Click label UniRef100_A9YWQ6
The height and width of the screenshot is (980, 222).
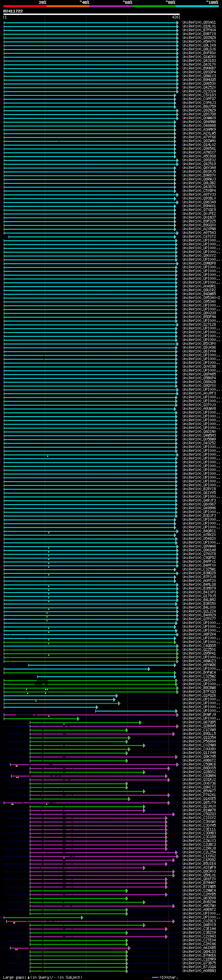(x=199, y=665)
